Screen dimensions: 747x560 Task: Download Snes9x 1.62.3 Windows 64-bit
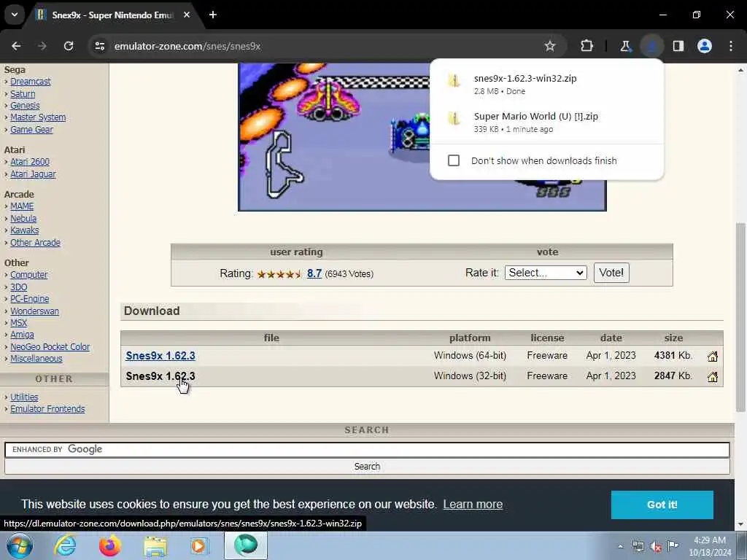tap(160, 356)
